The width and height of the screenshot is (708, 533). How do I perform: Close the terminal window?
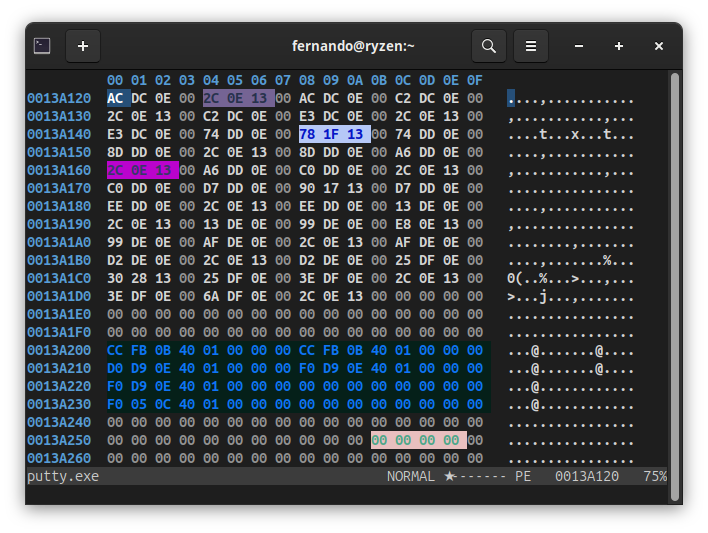point(659,46)
